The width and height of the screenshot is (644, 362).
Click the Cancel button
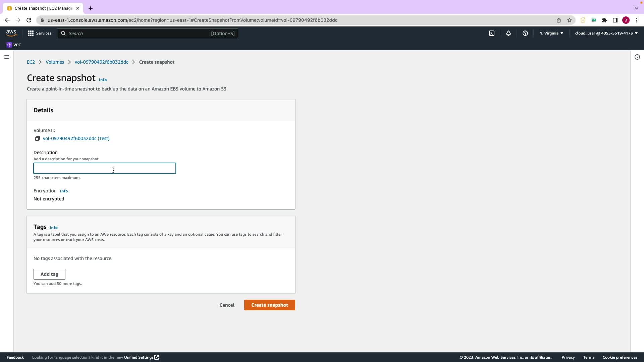point(227,305)
